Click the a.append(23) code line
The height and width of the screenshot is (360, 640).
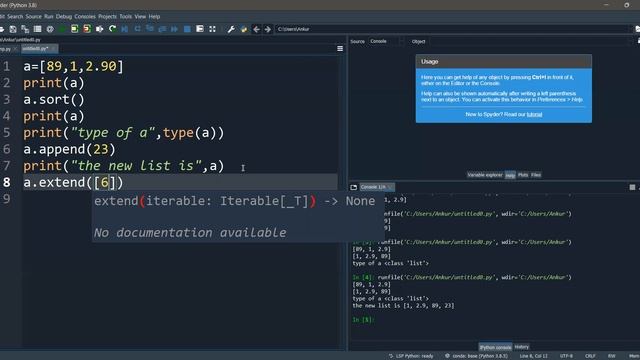[69, 149]
